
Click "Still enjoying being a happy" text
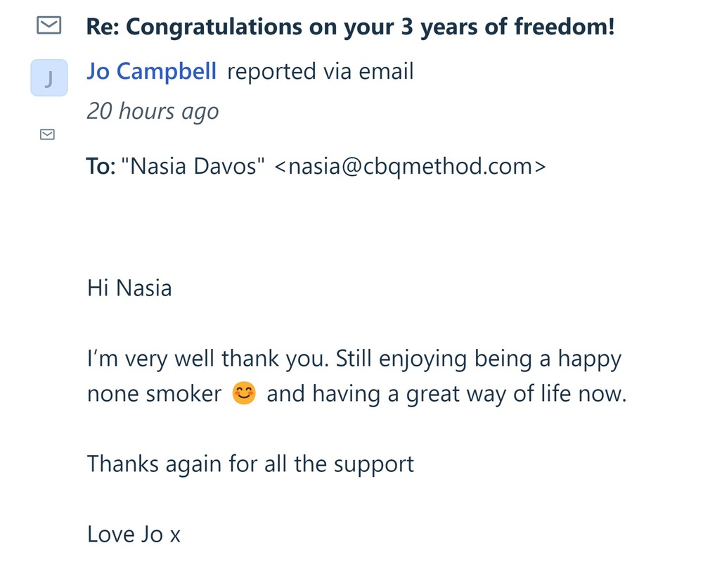tap(479, 359)
